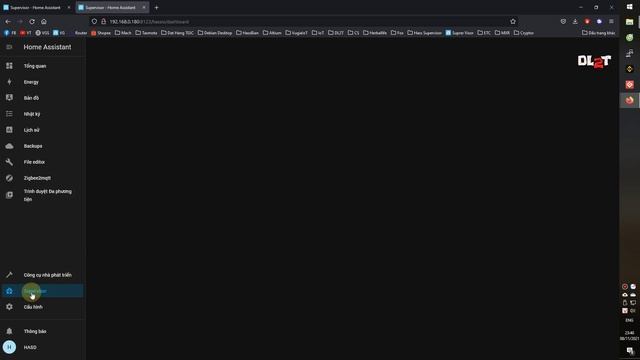
Task: Click the chart icon for Lịch sử
Action: [x=9, y=130]
